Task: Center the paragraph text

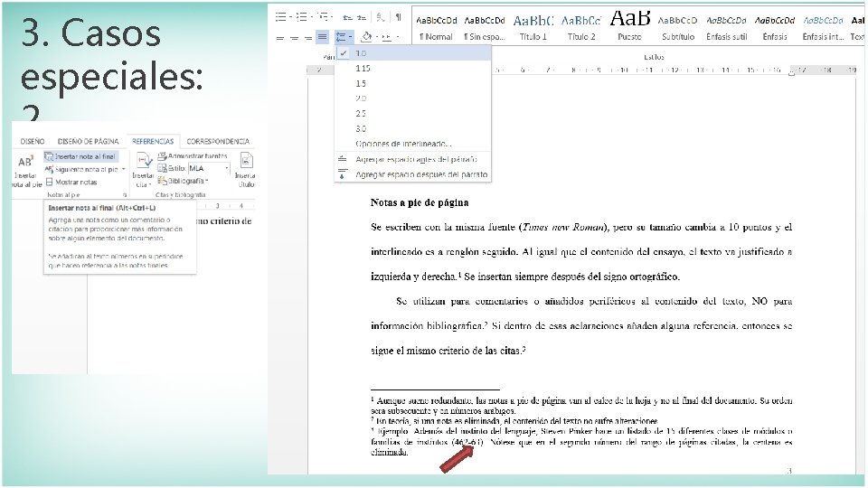Action: 294,38
